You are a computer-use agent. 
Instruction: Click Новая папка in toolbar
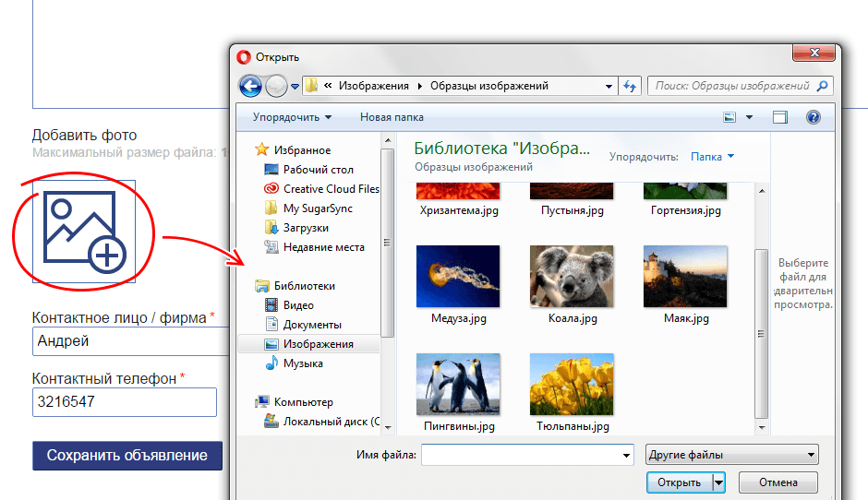[x=392, y=117]
